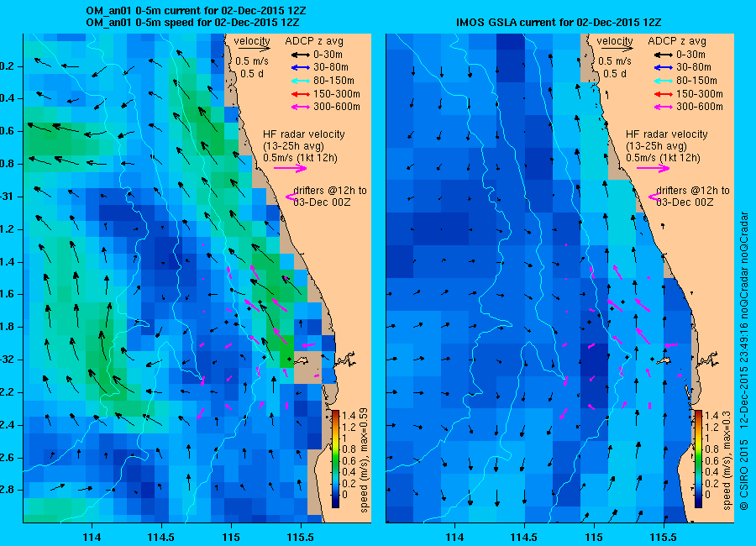Click '03-Dec 00Z' text on right map

click(685, 202)
